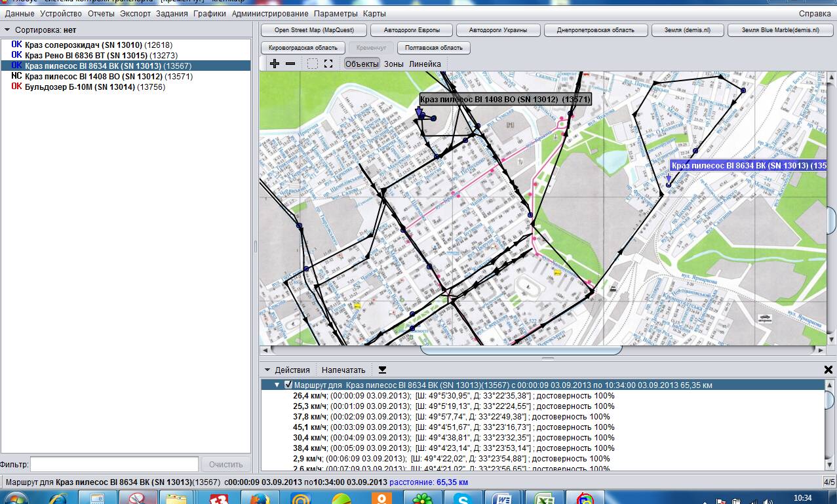Open the Отчеты menu
Viewport: 837px width, 504px height.
pos(101,14)
